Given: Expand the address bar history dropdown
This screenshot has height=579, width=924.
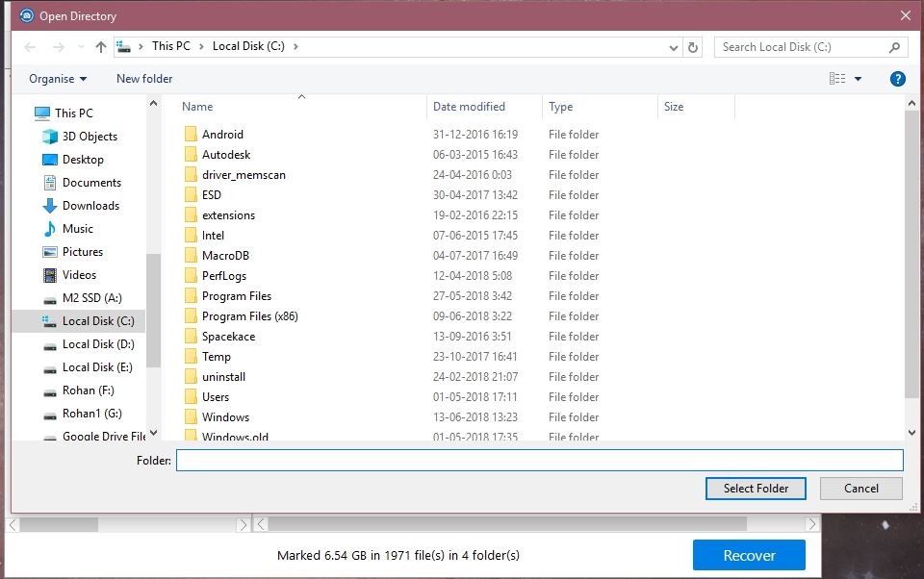Looking at the screenshot, I should pyautogui.click(x=673, y=47).
